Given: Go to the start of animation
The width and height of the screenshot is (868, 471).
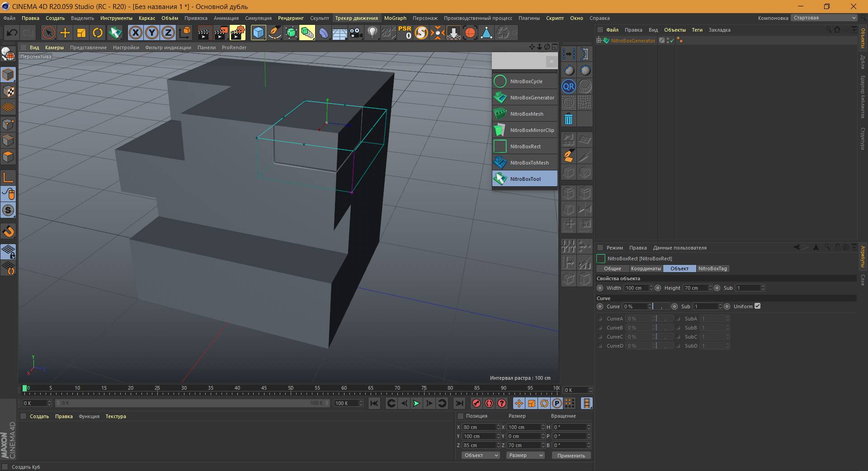Looking at the screenshot, I should point(374,403).
